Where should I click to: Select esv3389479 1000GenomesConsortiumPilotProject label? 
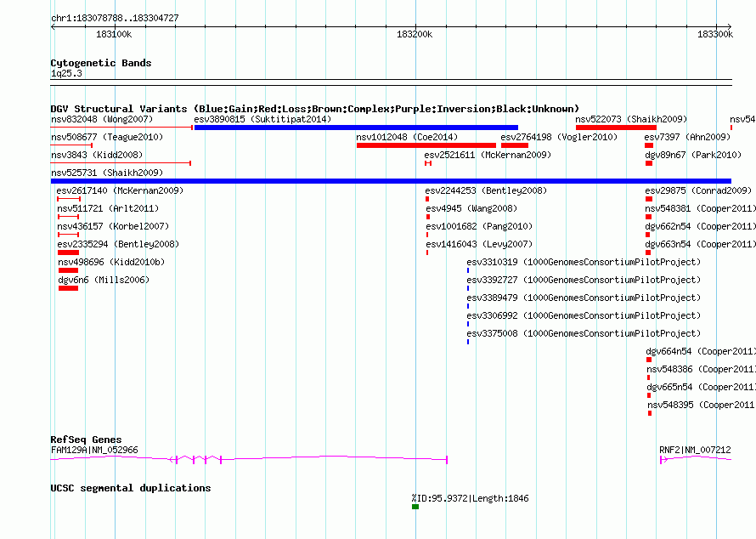[584, 298]
